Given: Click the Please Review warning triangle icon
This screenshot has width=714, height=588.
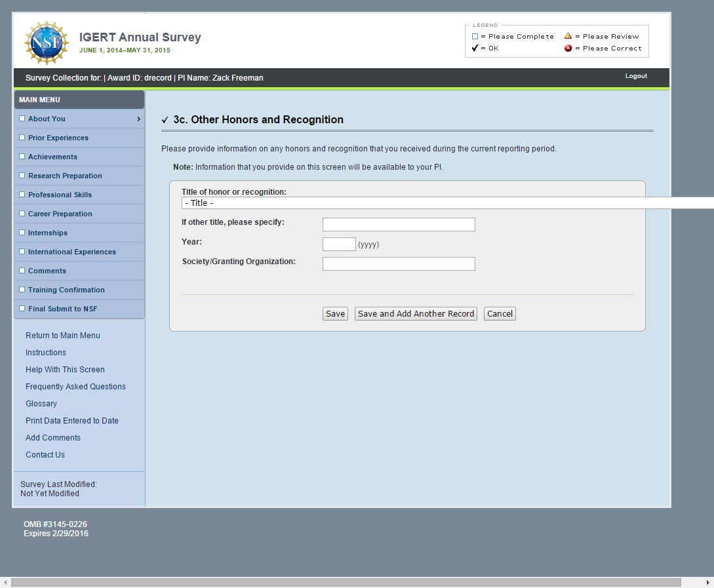Looking at the screenshot, I should click(x=568, y=36).
